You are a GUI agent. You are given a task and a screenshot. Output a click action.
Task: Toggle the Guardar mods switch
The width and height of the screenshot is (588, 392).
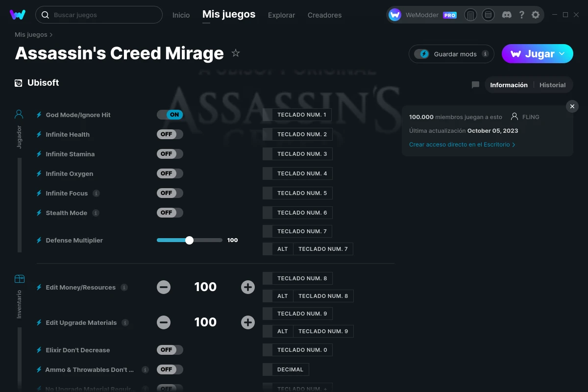coord(422,54)
